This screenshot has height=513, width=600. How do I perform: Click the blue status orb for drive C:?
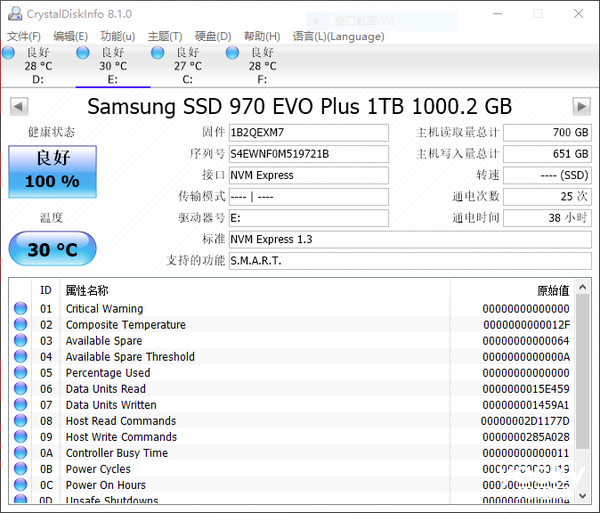coord(157,53)
